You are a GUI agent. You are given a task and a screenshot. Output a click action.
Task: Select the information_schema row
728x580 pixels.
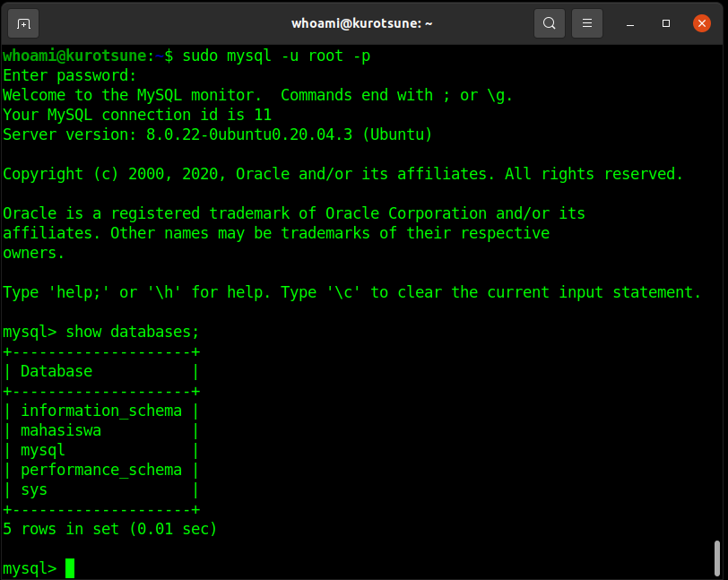(x=101, y=411)
